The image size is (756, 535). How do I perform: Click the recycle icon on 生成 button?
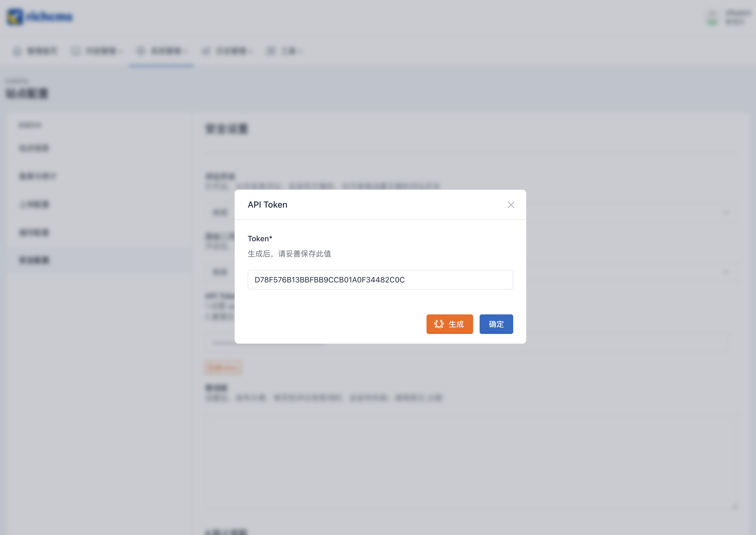pos(439,324)
